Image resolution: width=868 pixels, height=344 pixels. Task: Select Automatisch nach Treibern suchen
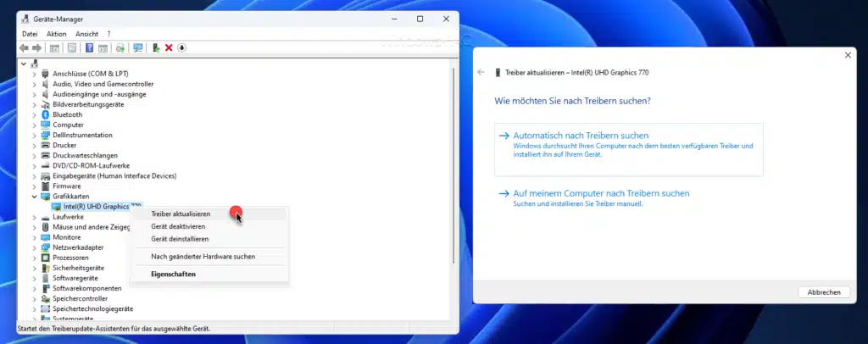tap(628, 149)
